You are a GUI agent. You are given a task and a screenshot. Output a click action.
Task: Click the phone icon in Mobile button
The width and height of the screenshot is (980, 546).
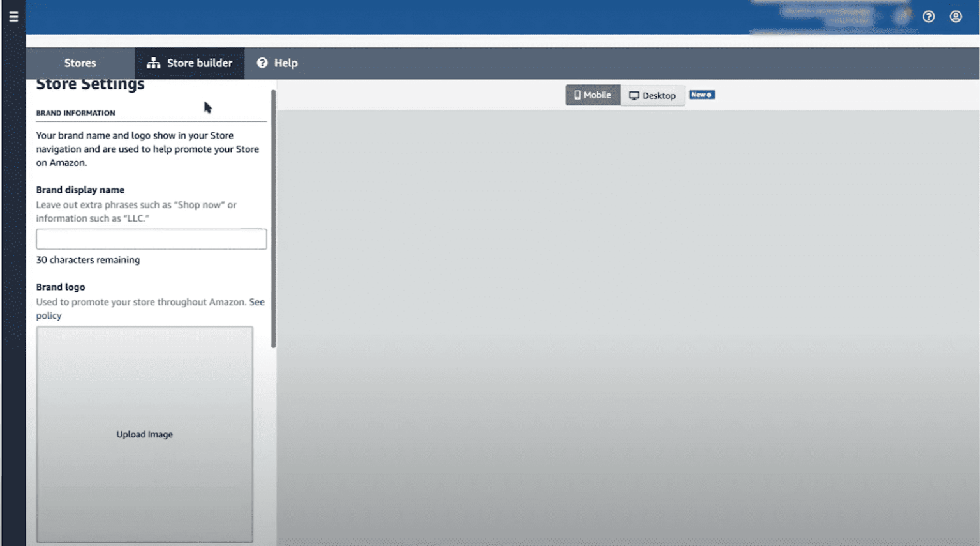coord(577,95)
